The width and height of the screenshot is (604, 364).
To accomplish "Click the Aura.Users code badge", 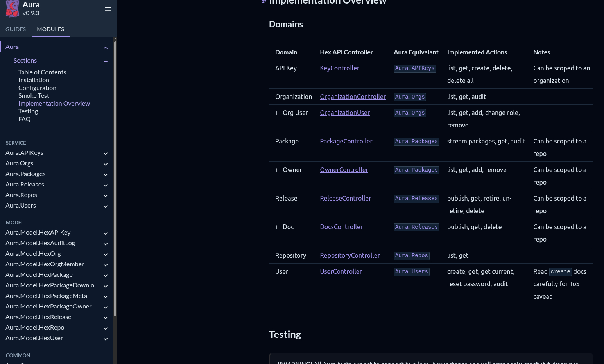I will [411, 272].
